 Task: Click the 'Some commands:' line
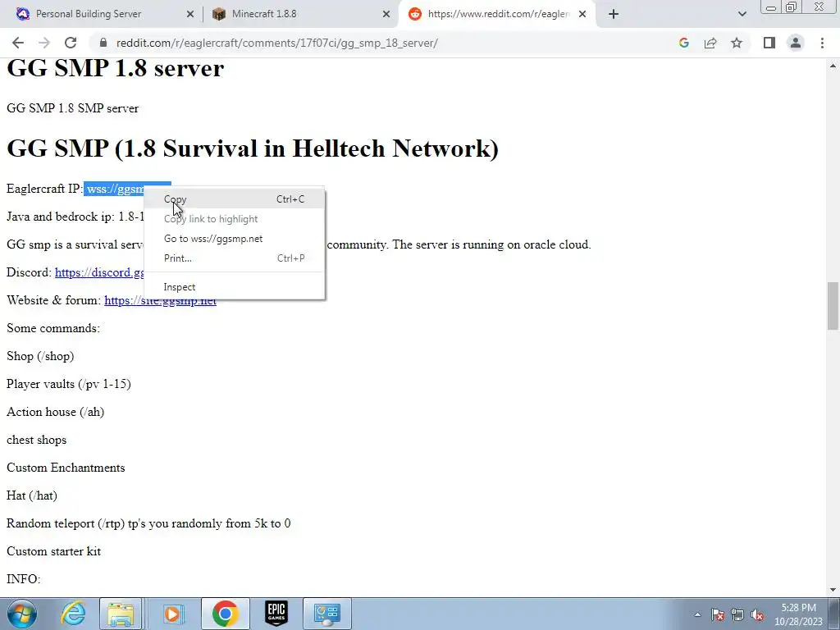53,328
